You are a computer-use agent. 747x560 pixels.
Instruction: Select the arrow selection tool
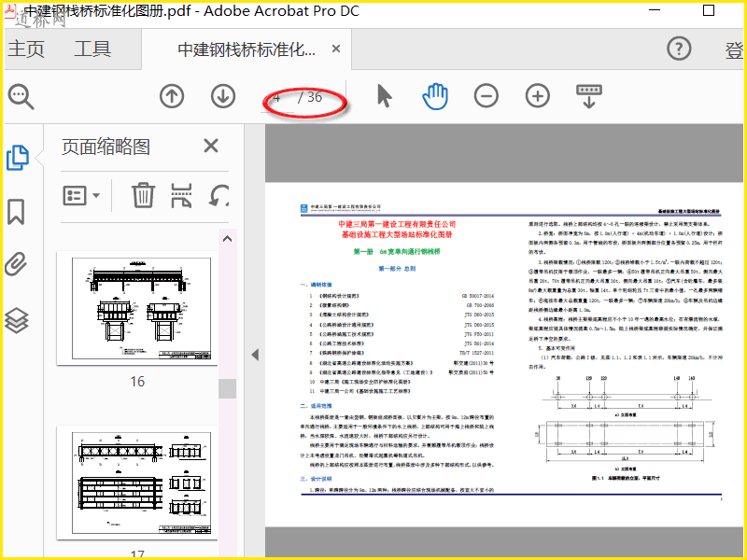pyautogui.click(x=385, y=96)
